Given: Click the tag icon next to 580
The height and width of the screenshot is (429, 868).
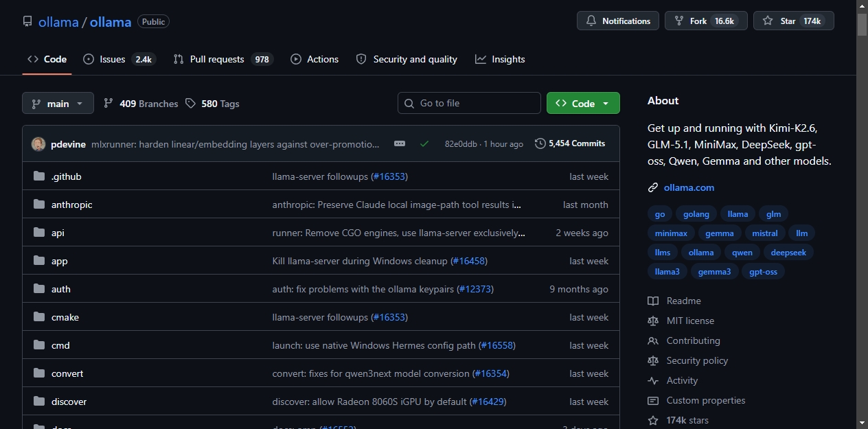Looking at the screenshot, I should click(191, 104).
